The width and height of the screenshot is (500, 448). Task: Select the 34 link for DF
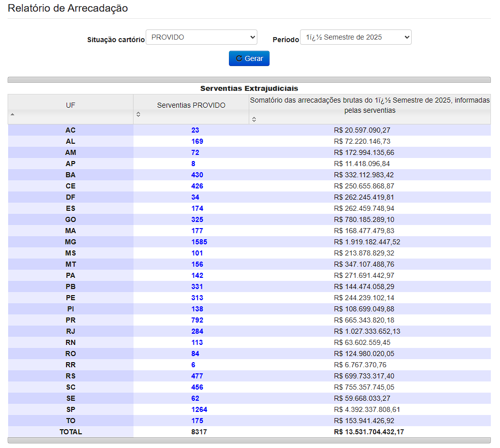195,197
